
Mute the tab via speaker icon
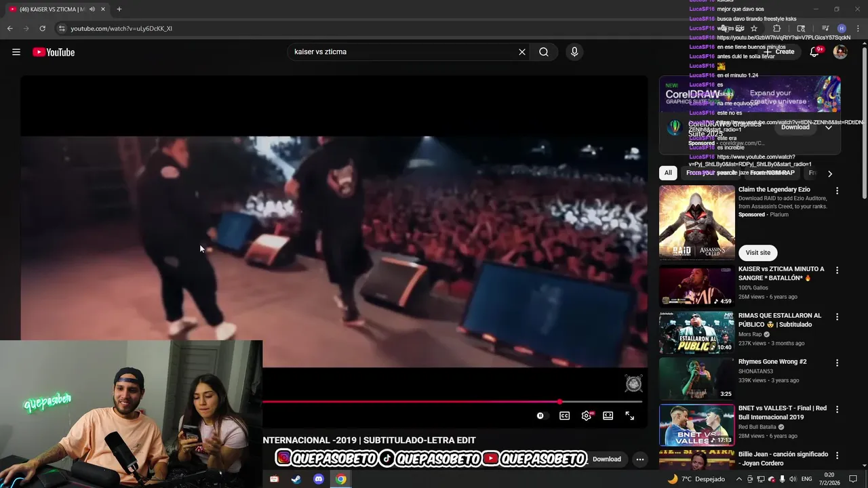click(x=92, y=9)
